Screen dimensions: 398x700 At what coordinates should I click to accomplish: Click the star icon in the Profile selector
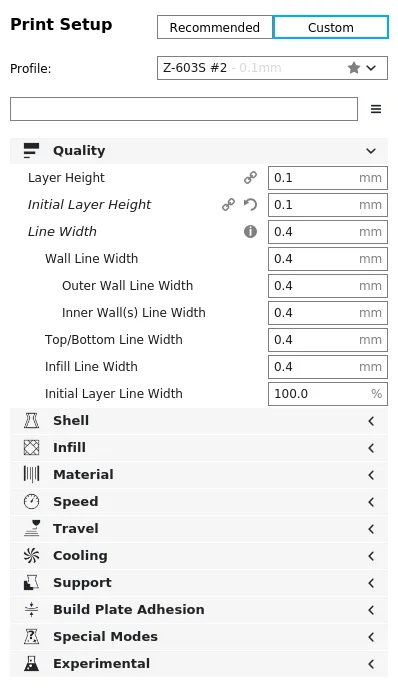(x=354, y=68)
